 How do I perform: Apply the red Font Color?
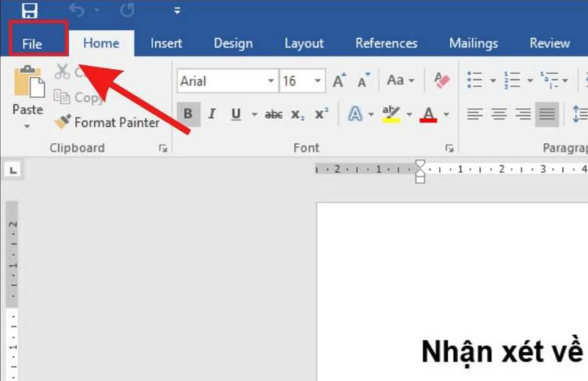point(429,115)
